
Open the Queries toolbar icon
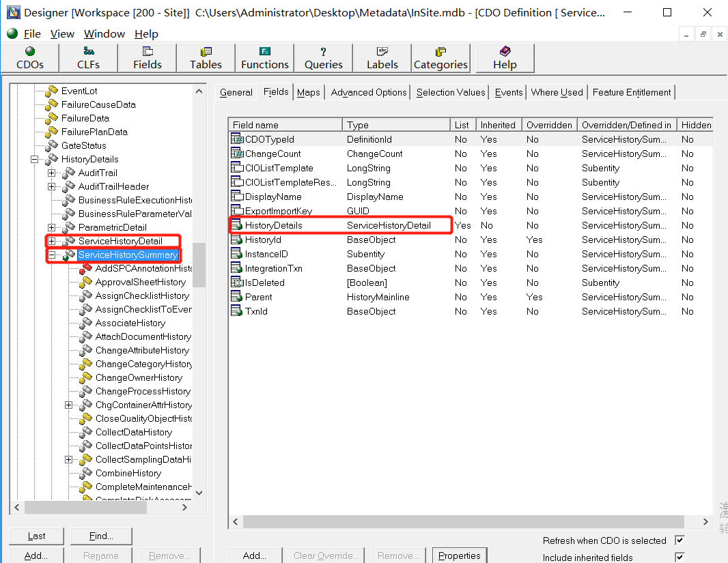point(323,58)
